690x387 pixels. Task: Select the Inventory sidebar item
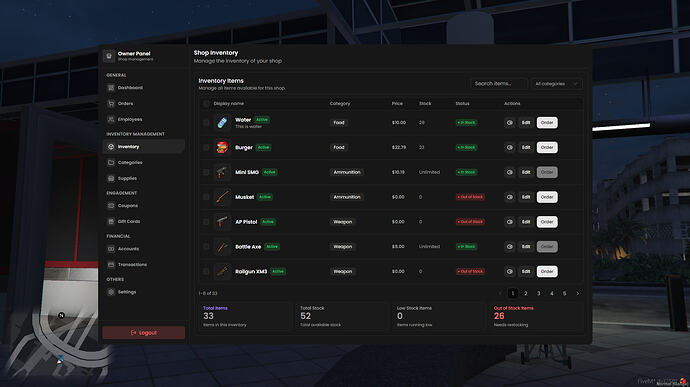143,147
